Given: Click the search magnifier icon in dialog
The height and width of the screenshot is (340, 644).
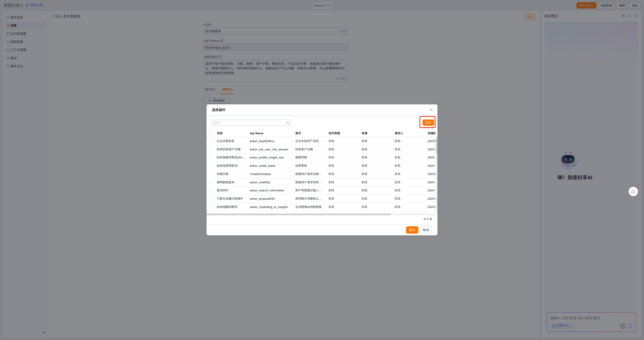Looking at the screenshot, I should (288, 123).
